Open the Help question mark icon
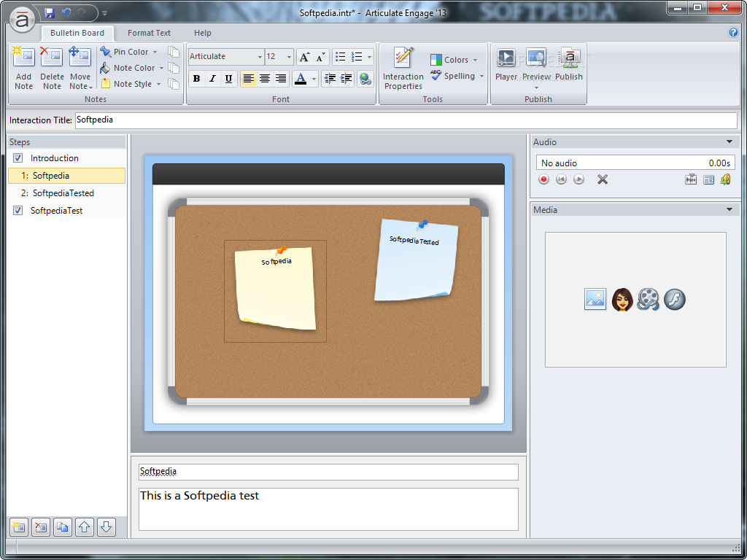 click(x=732, y=32)
